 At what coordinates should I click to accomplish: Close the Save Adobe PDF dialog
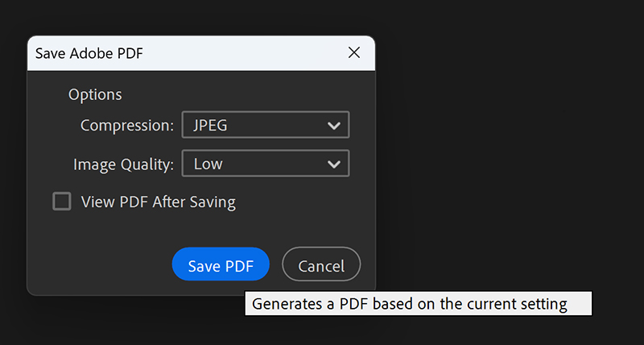click(x=353, y=52)
